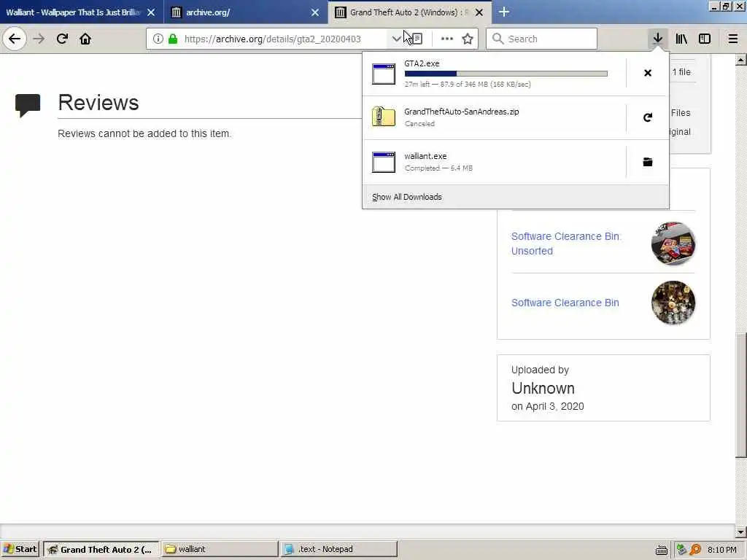Go back to the previous page
Image resolution: width=747 pixels, height=560 pixels.
coord(15,39)
